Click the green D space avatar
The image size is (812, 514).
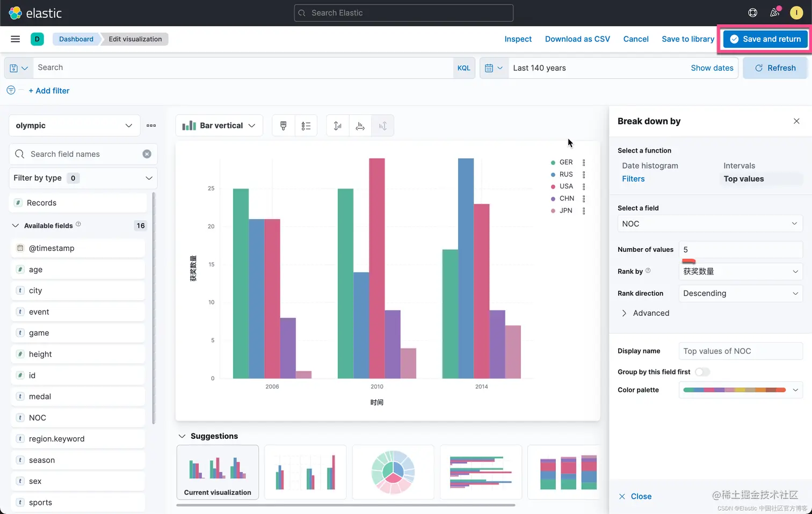coord(37,39)
